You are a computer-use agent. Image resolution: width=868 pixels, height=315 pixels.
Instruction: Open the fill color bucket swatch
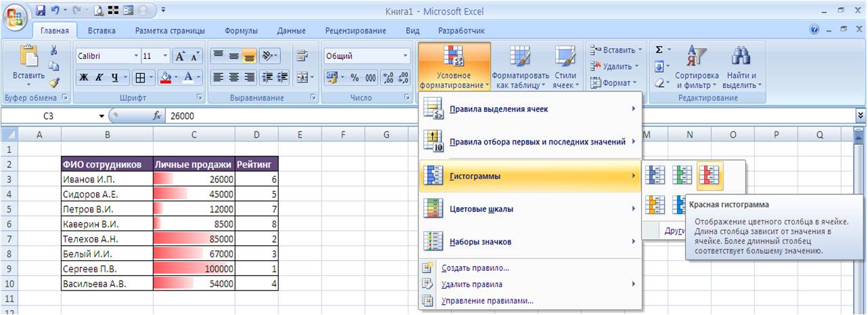click(x=165, y=77)
